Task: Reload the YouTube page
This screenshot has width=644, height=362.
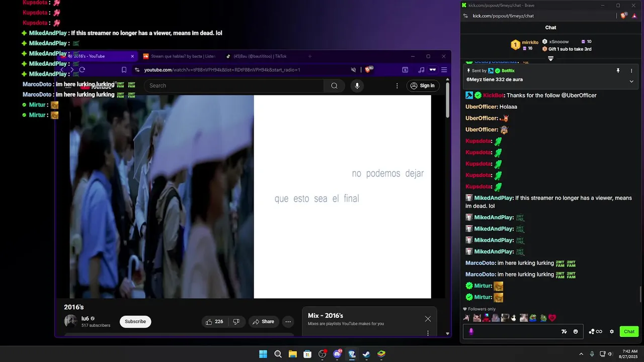Action: coord(82,70)
